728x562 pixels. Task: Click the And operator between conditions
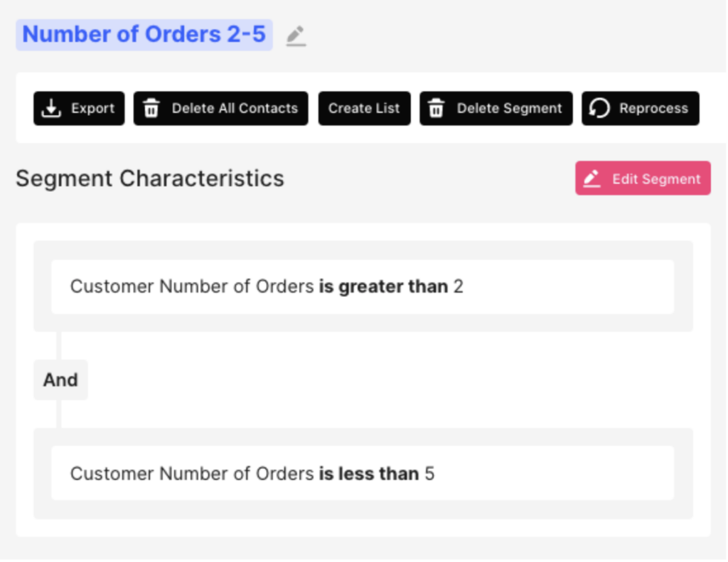pos(60,379)
